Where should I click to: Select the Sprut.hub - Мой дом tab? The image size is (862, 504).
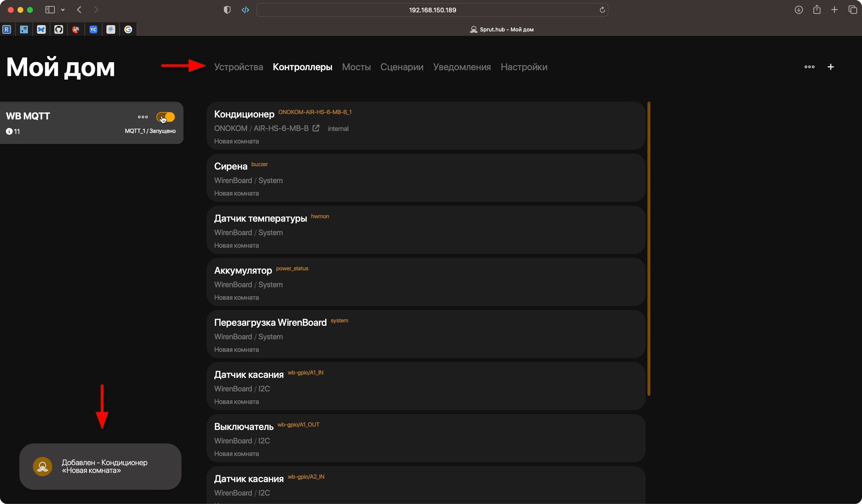click(x=501, y=29)
